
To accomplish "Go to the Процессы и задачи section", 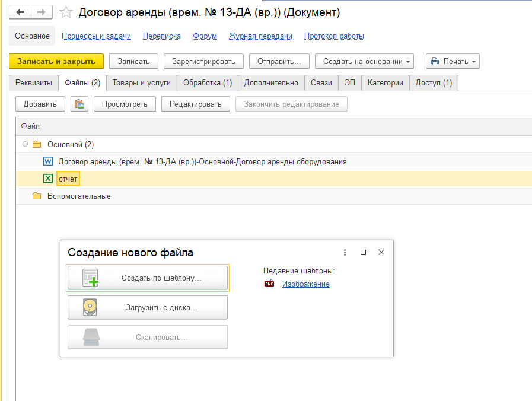I will pos(96,36).
